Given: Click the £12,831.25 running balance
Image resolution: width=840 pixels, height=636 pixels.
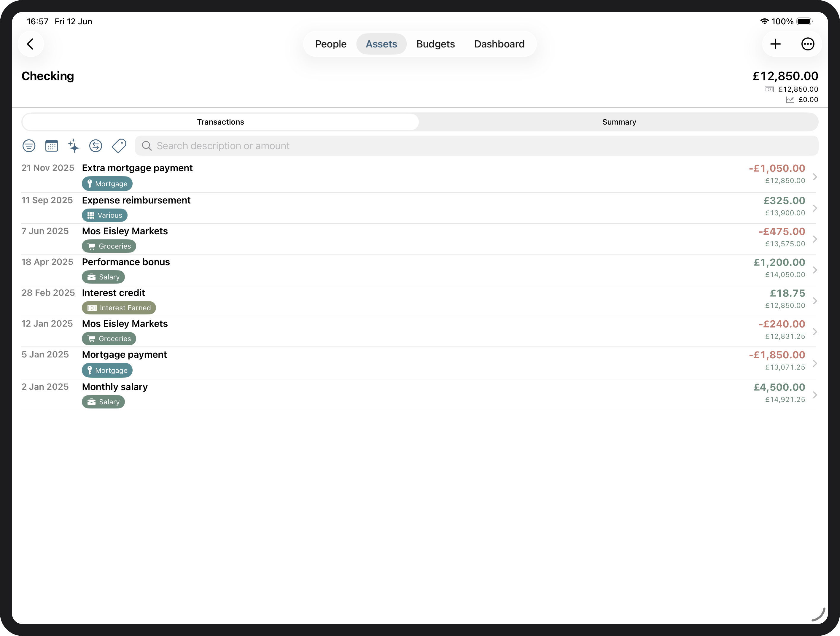Looking at the screenshot, I should [x=785, y=336].
